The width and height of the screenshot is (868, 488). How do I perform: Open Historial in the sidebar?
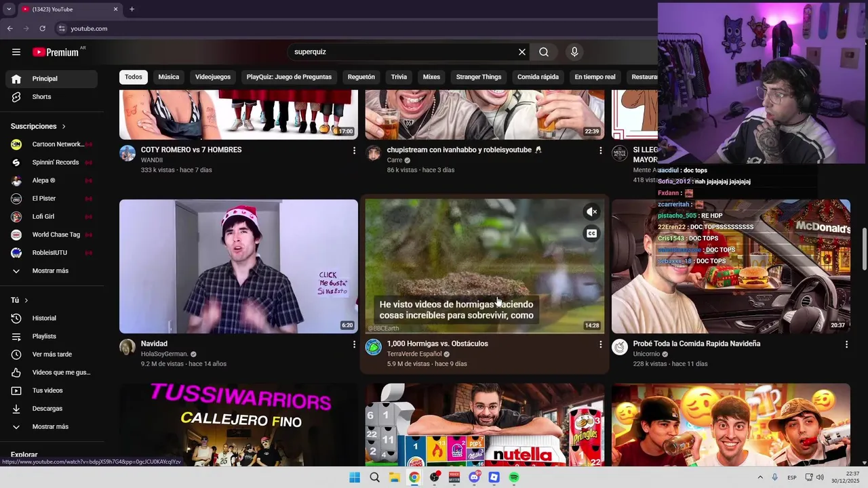[52, 319]
